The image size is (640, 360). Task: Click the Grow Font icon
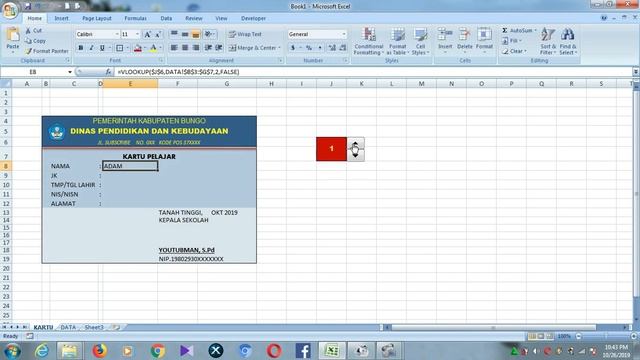(x=147, y=34)
